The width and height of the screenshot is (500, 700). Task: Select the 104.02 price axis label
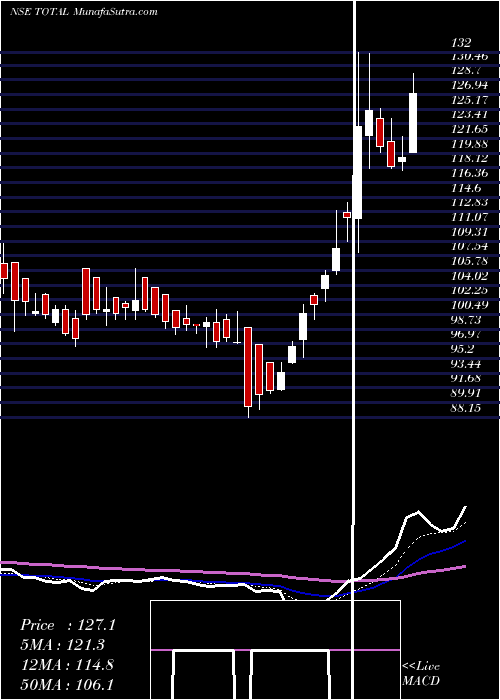(x=469, y=276)
